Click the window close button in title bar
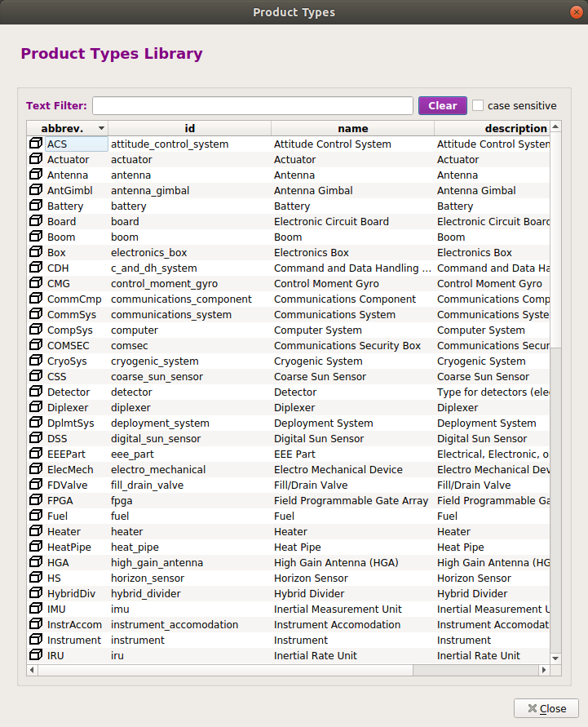Image resolution: width=588 pixels, height=727 pixels. click(x=577, y=12)
